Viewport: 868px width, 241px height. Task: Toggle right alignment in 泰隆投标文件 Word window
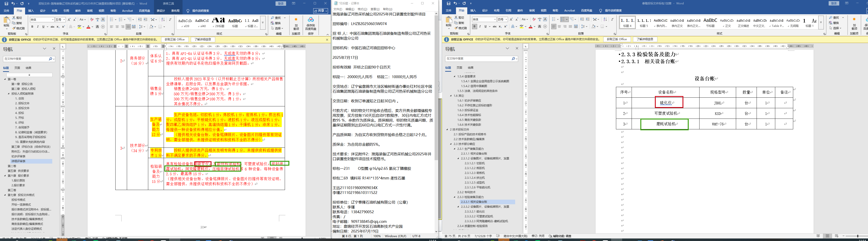[x=565, y=27]
